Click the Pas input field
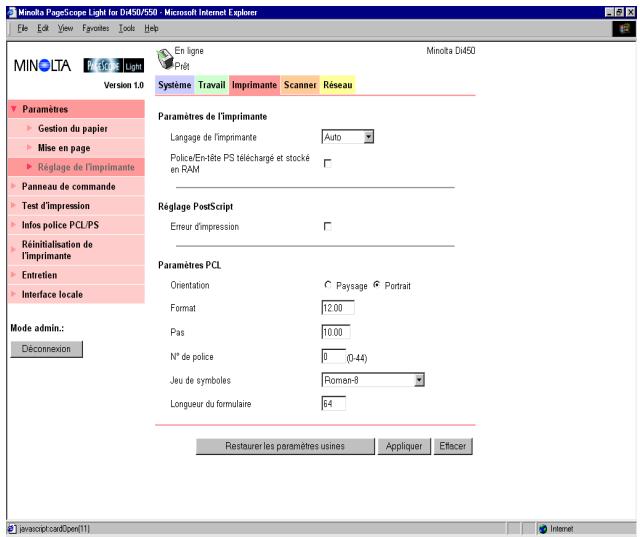Screen dimensions: 640x537 pos(336,332)
